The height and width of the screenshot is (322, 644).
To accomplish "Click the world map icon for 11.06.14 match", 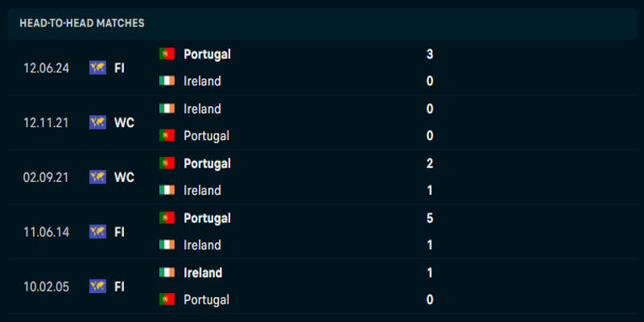I will (97, 232).
